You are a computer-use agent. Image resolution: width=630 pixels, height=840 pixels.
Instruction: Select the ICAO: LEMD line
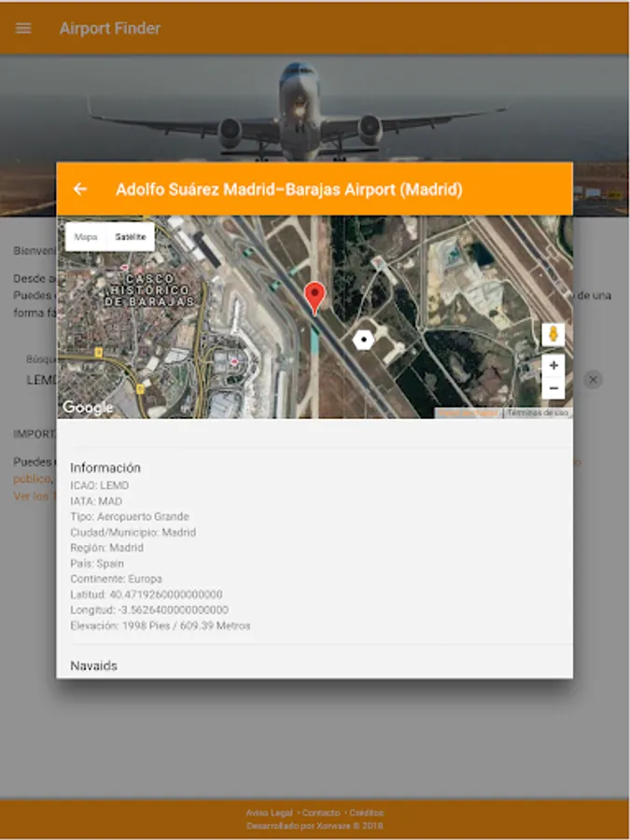pyautogui.click(x=100, y=485)
